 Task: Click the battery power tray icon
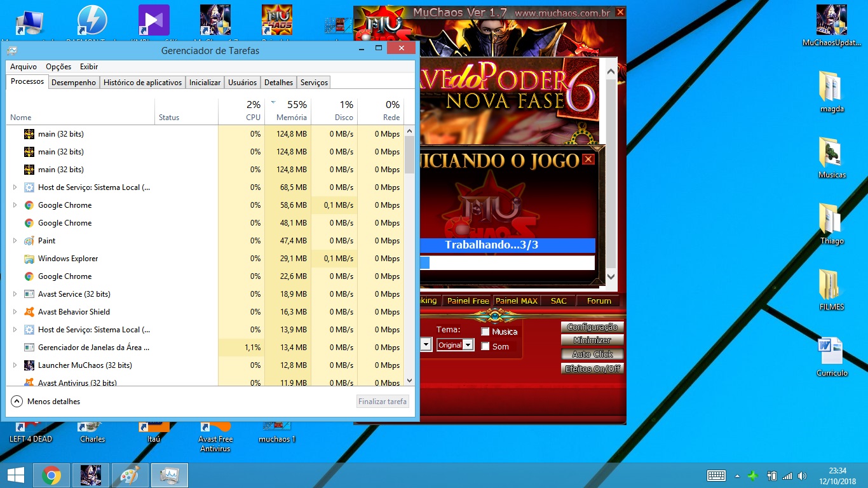pos(772,475)
